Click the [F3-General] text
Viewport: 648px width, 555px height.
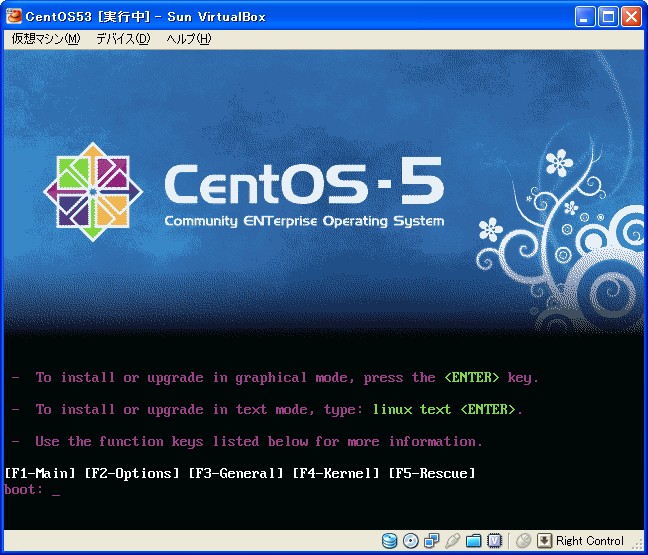236,473
